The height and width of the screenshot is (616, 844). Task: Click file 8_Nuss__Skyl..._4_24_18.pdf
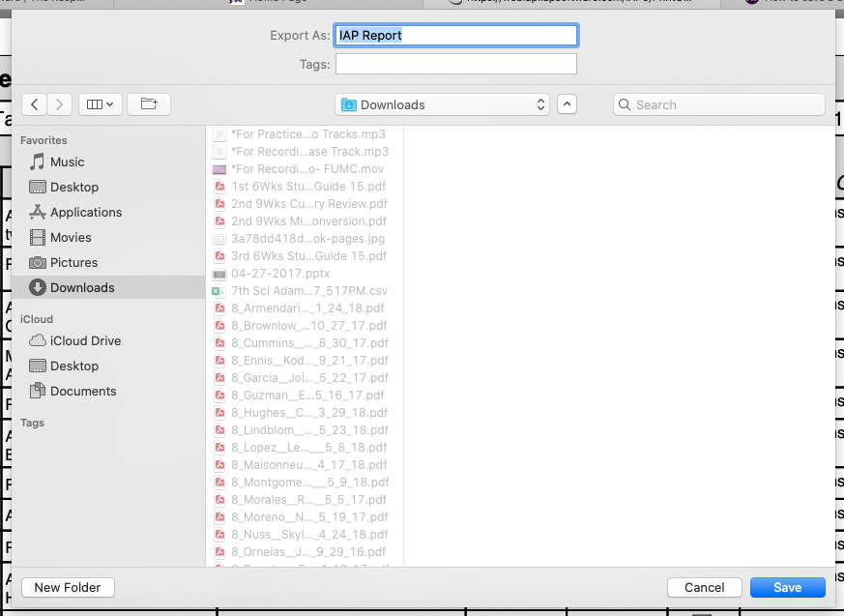pos(305,535)
